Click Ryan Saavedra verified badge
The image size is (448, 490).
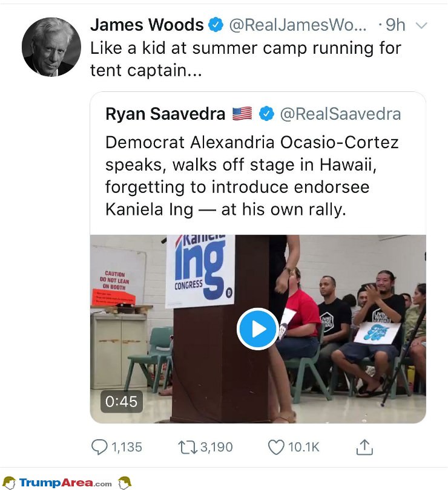pyautogui.click(x=266, y=114)
